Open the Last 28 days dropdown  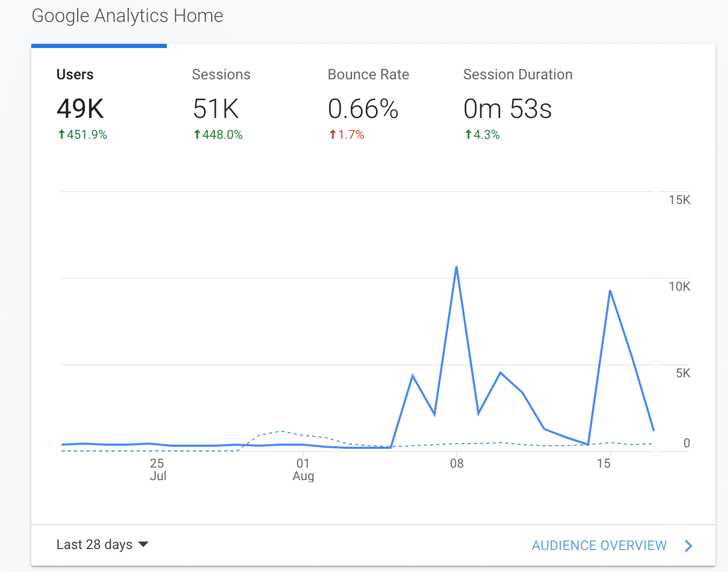102,545
